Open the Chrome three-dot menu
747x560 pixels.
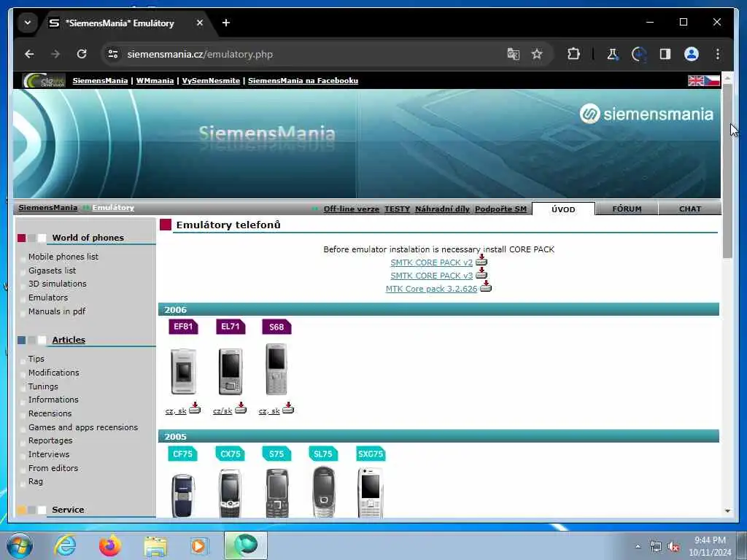(x=718, y=54)
